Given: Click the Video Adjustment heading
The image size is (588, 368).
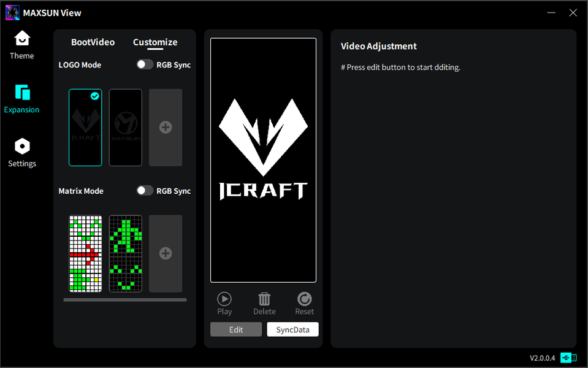Looking at the screenshot, I should point(379,46).
